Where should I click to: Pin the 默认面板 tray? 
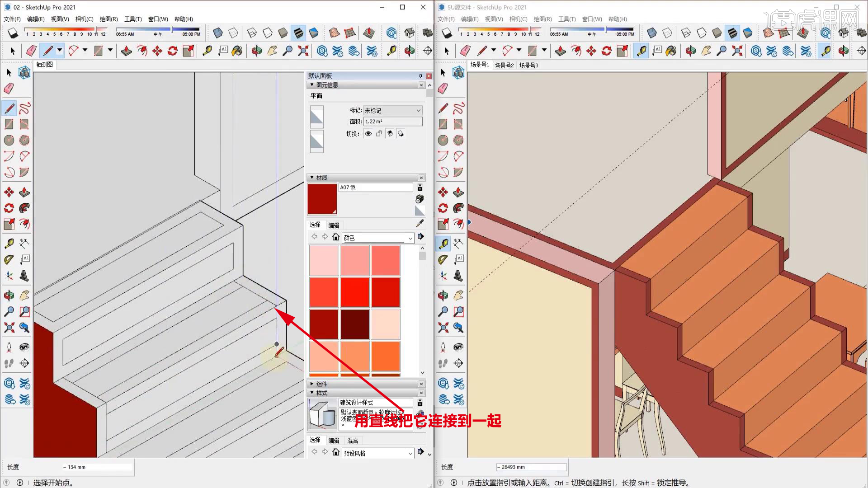pyautogui.click(x=420, y=76)
